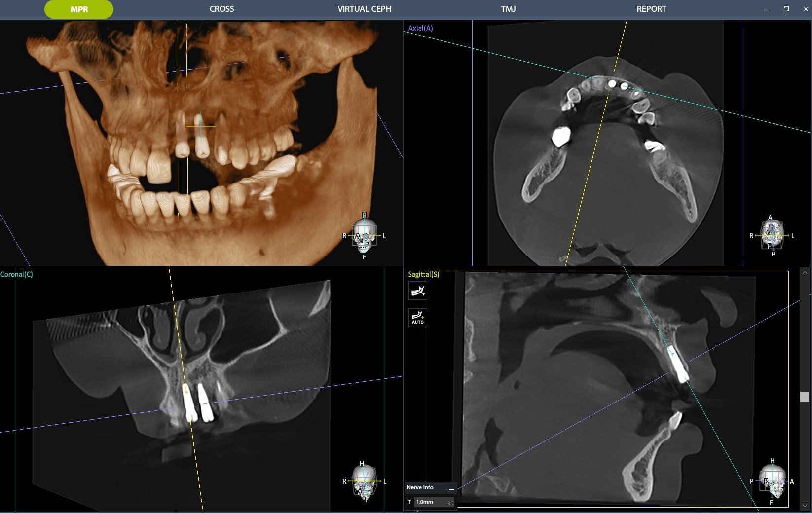Click the Axial view orientation skull icon
The image size is (812, 513).
pos(772,236)
